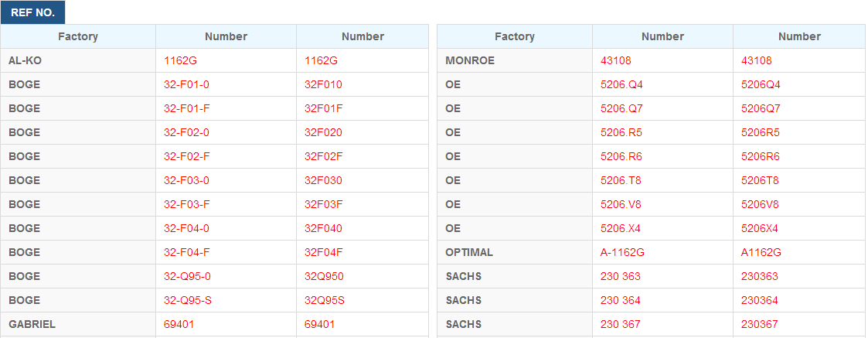Select OE number 5206R5

761,132
